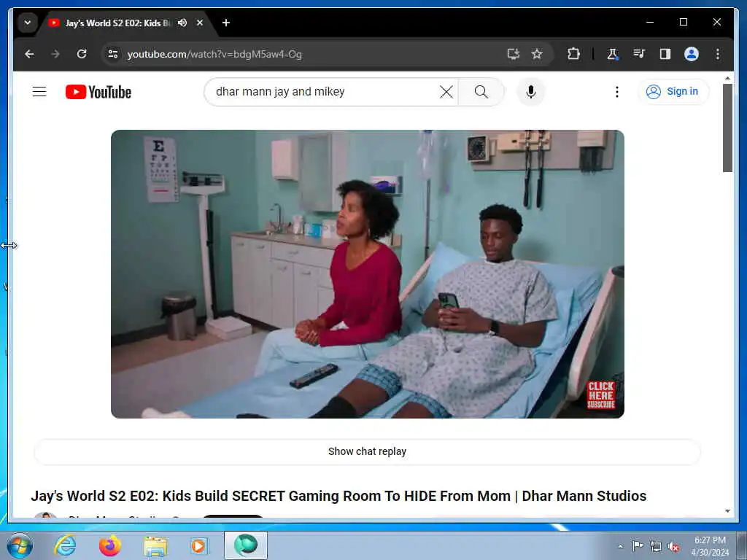Viewport: 747px width, 560px height.
Task: Click the video title Jay's World S2 E02
Action: pyautogui.click(x=338, y=496)
